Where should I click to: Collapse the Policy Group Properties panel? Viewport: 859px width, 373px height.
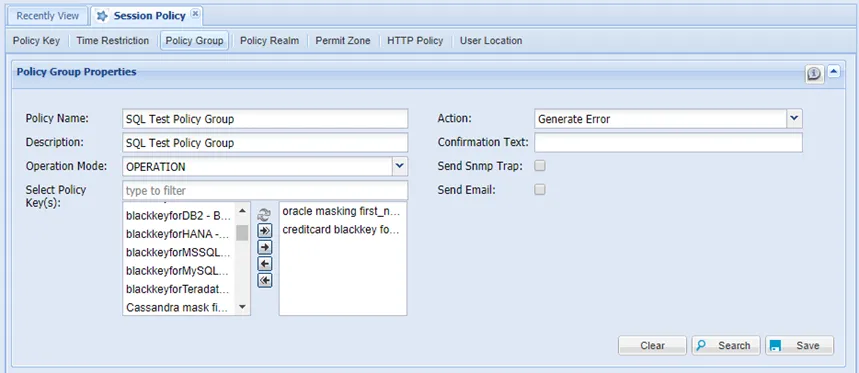click(834, 71)
